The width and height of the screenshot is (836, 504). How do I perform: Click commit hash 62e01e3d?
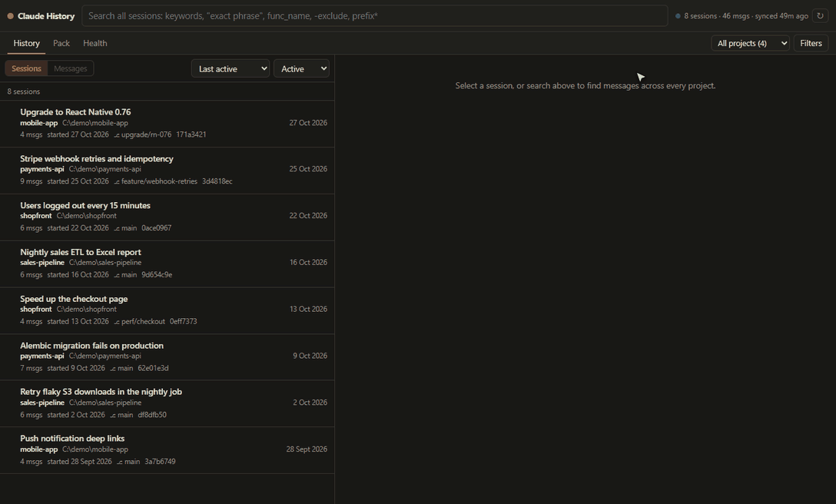coord(153,369)
